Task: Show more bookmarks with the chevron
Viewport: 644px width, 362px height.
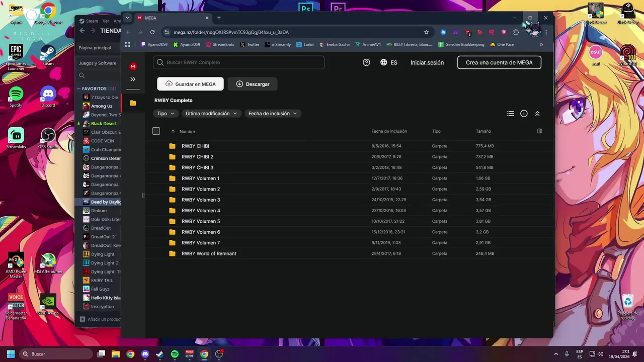Action: [x=541, y=44]
